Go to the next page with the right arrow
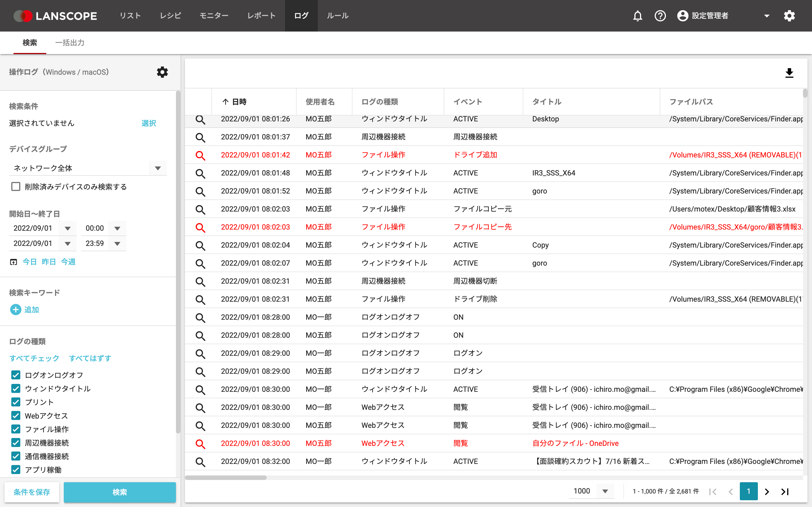812x507 pixels. (767, 492)
